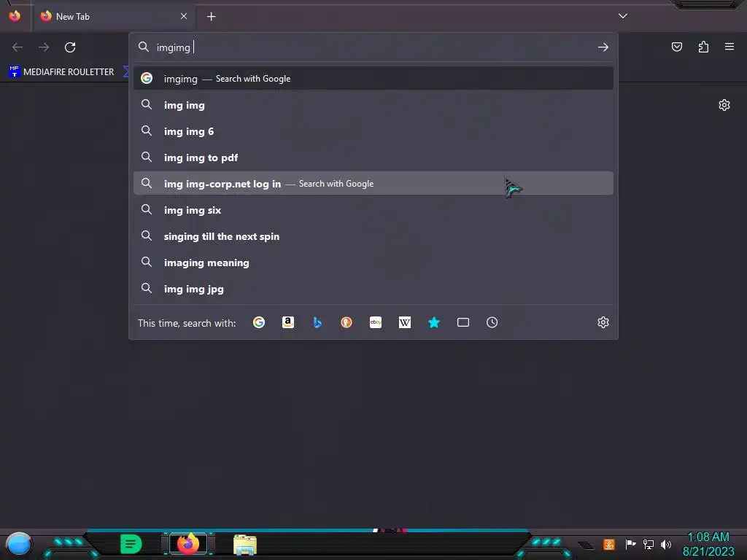Open new tab page personalize gear
Image resolution: width=747 pixels, height=560 pixels.
pos(724,105)
